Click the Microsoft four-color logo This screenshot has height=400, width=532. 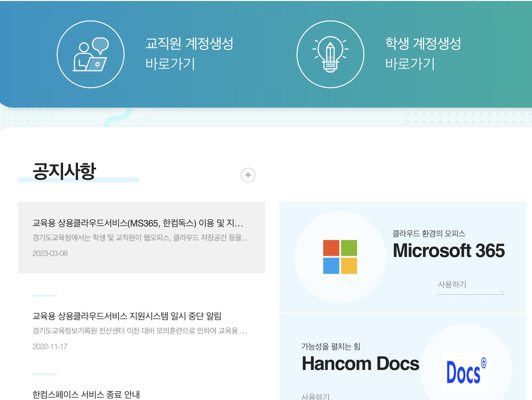click(340, 257)
